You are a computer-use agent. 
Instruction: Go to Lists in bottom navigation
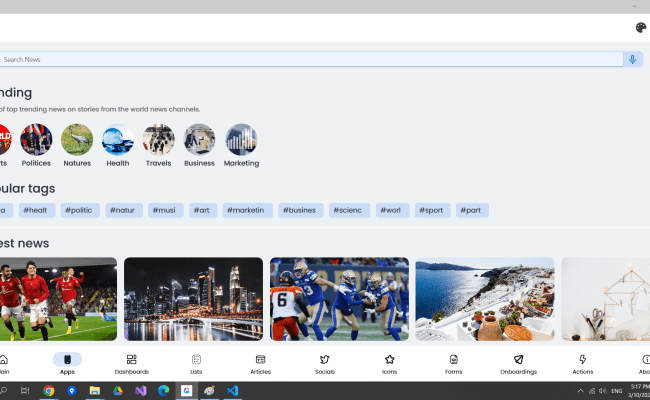click(x=196, y=364)
